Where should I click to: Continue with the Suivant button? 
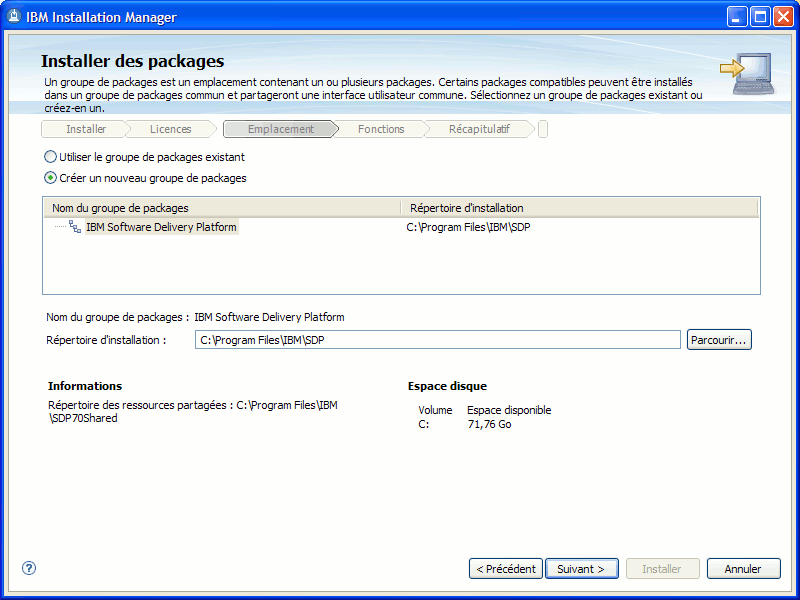(x=582, y=569)
